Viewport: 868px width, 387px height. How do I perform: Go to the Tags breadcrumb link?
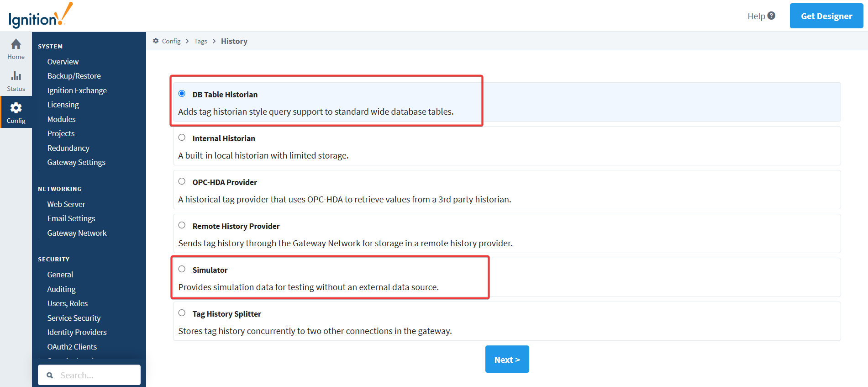pos(200,41)
